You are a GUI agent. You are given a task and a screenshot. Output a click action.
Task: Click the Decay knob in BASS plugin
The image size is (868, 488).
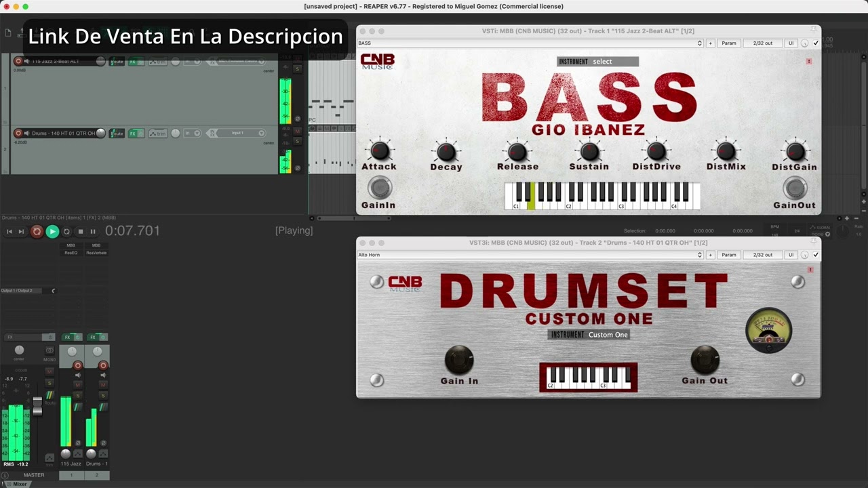(446, 151)
